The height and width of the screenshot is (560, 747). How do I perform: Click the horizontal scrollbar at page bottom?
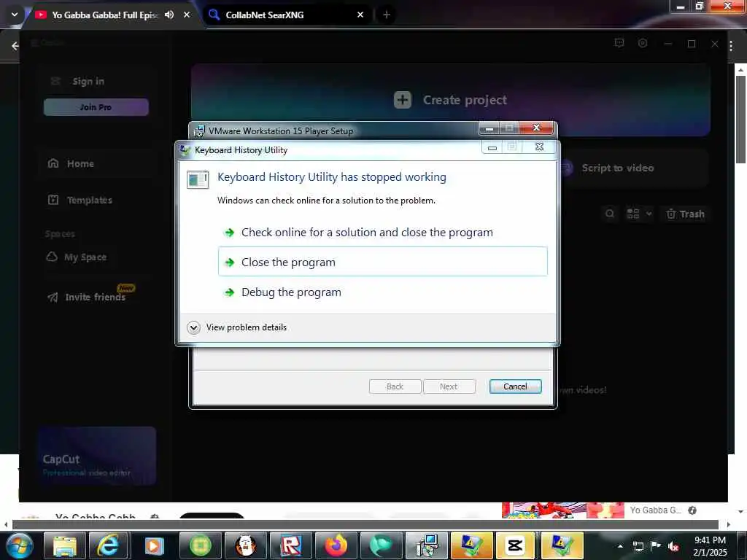pos(365,525)
